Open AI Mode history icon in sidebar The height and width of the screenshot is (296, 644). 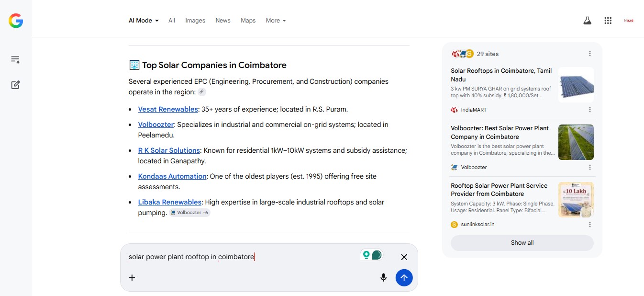(15, 60)
